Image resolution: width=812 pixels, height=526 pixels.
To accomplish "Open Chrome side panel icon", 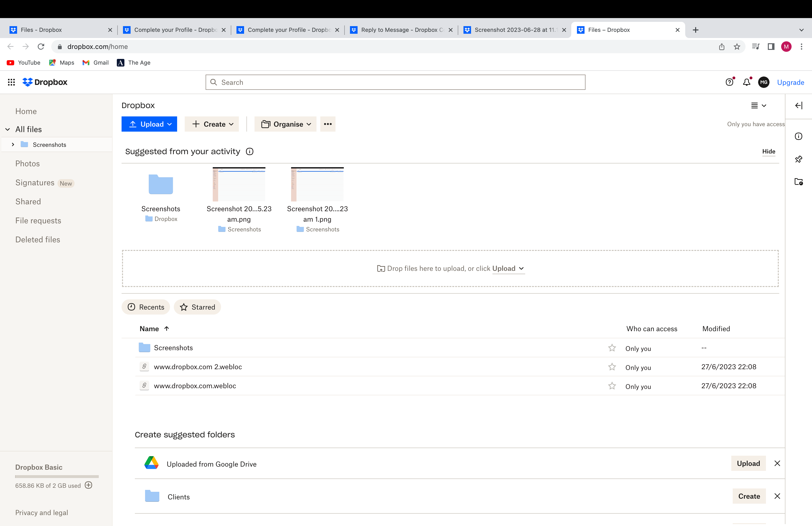I will (x=771, y=47).
